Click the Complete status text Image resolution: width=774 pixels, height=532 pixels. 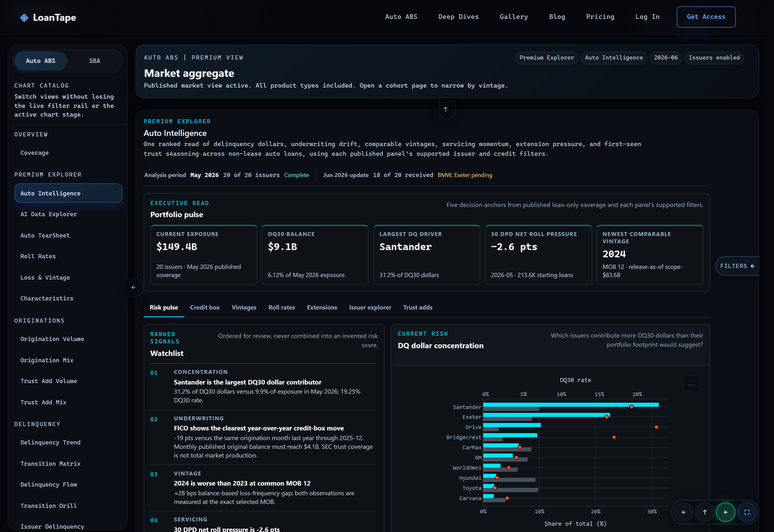click(297, 175)
